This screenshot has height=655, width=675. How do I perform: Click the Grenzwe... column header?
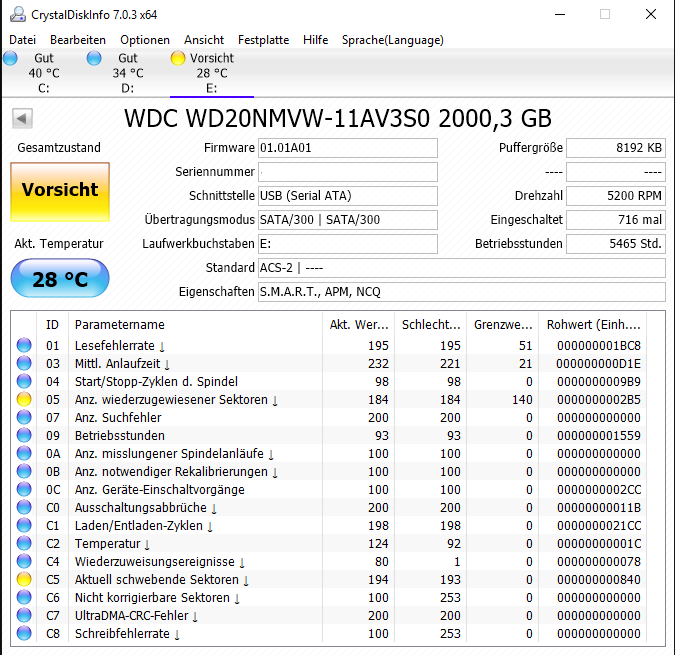(503, 325)
